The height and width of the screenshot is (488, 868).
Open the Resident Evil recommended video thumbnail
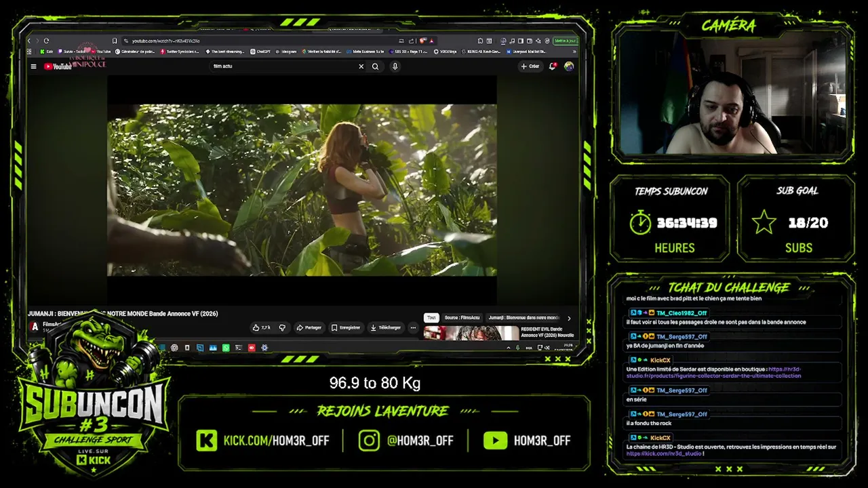(471, 333)
